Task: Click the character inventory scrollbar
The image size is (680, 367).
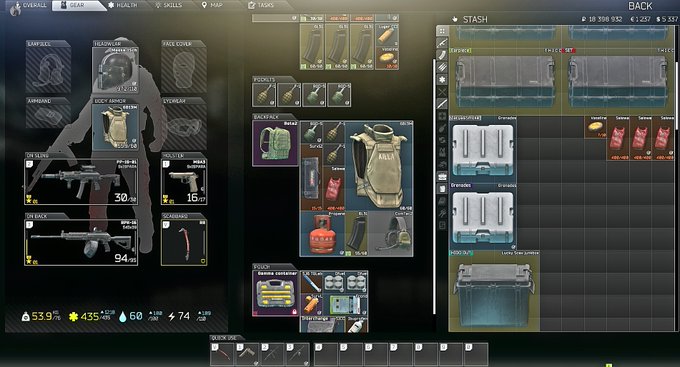Action: (434, 187)
